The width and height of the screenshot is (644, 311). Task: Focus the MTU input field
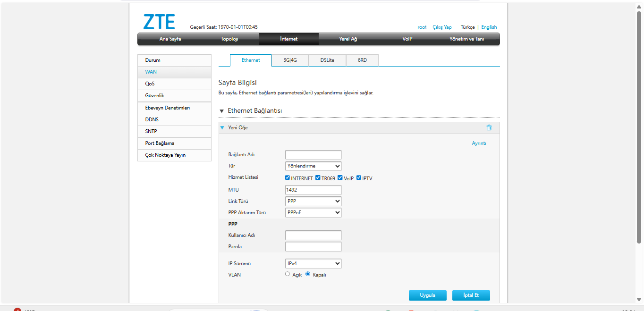(x=314, y=190)
